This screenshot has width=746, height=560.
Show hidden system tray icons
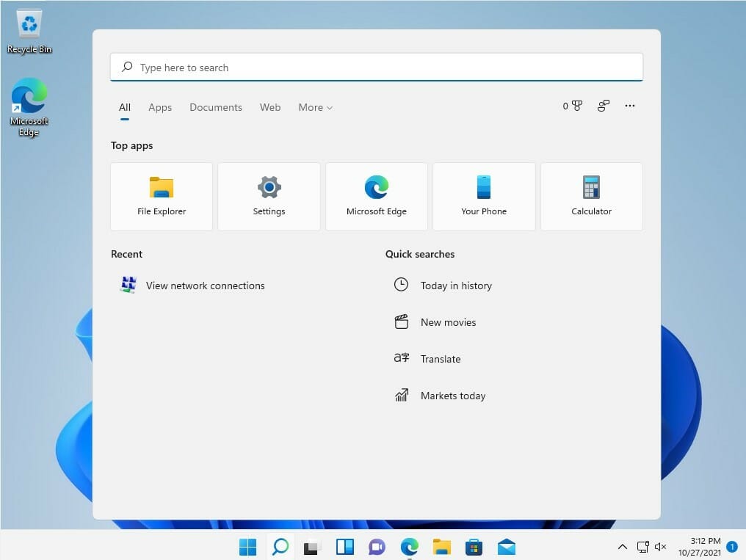623,547
